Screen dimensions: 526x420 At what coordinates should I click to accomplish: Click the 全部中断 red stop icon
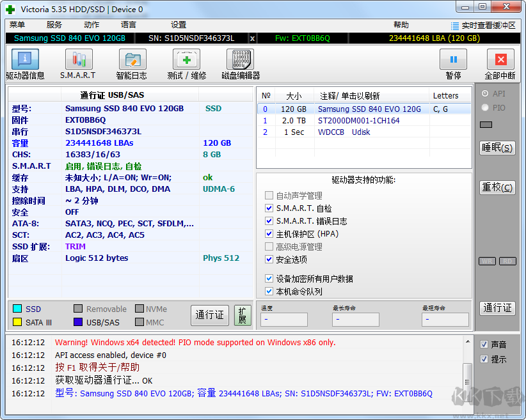(x=500, y=60)
